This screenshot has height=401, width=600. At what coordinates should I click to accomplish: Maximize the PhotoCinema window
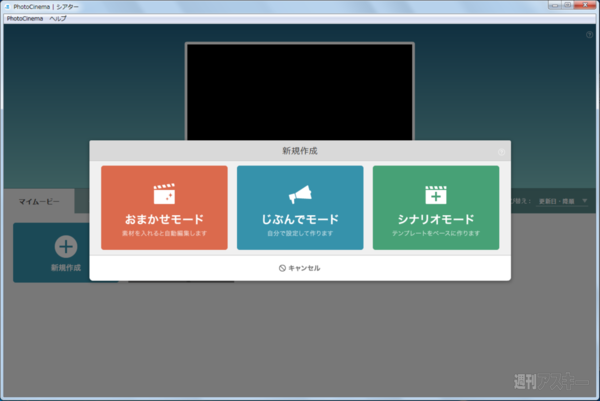tap(567, 5)
